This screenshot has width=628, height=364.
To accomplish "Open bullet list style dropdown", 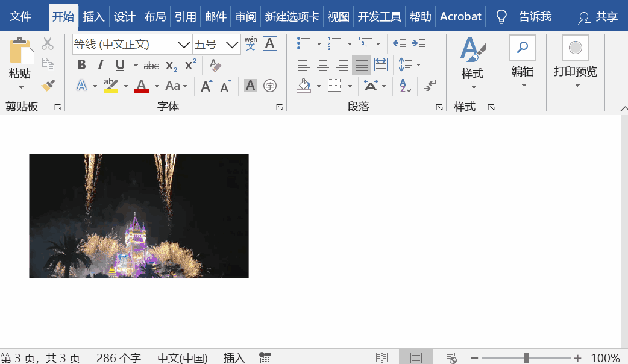I will 319,43.
